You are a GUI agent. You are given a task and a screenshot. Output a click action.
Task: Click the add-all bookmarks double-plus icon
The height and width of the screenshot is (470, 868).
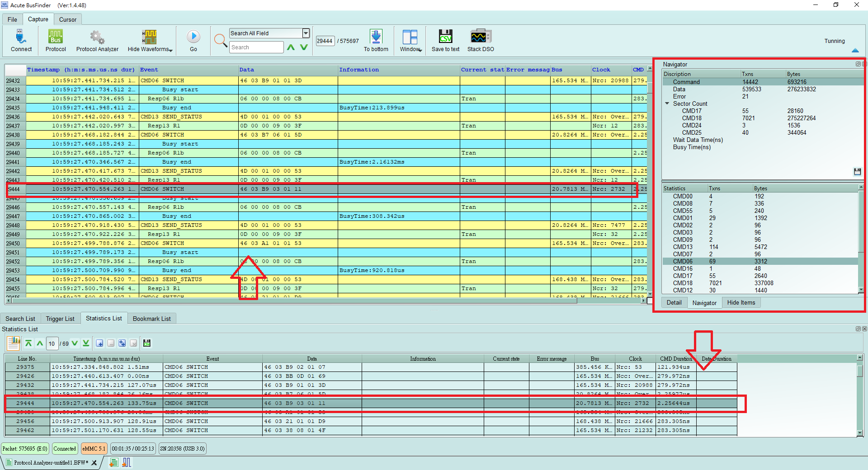[122, 343]
